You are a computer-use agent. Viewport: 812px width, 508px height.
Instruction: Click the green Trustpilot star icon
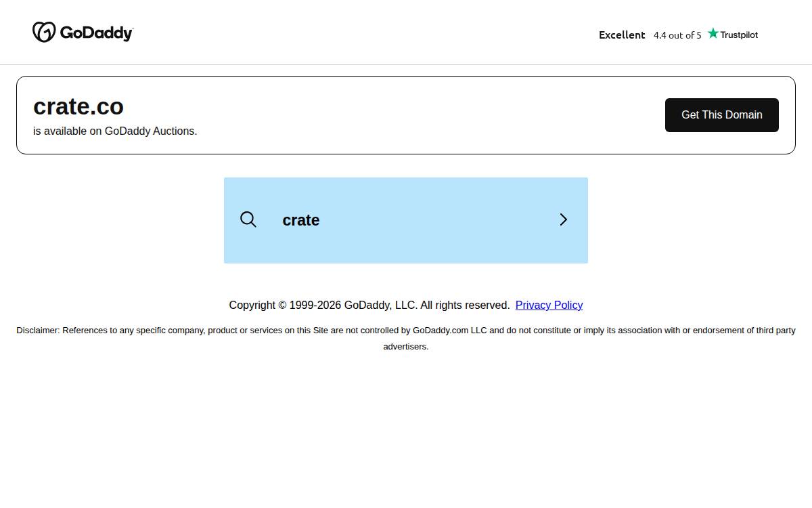point(713,33)
